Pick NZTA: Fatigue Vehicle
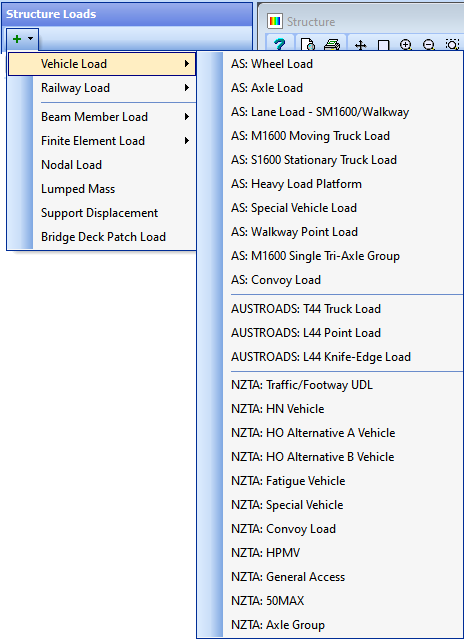 [330, 481]
